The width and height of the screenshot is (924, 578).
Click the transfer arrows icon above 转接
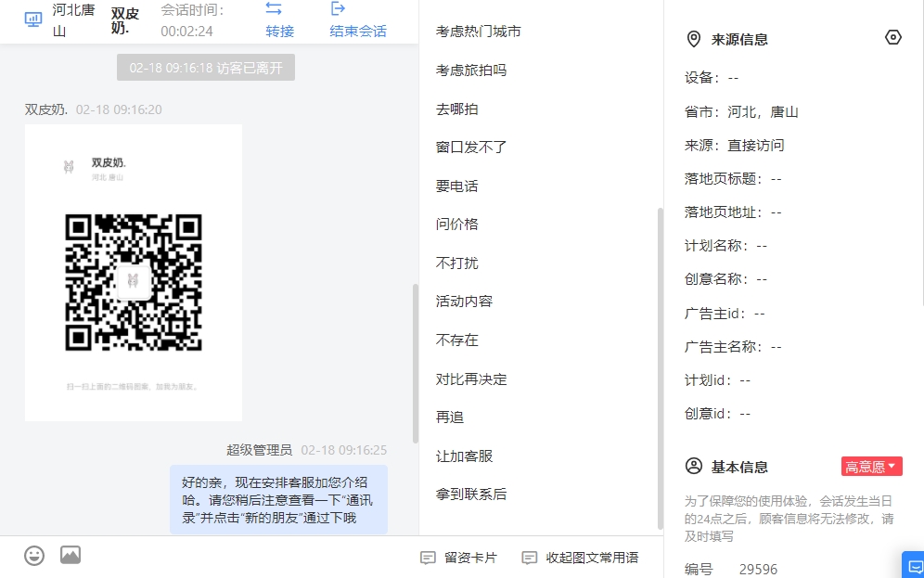[x=274, y=9]
